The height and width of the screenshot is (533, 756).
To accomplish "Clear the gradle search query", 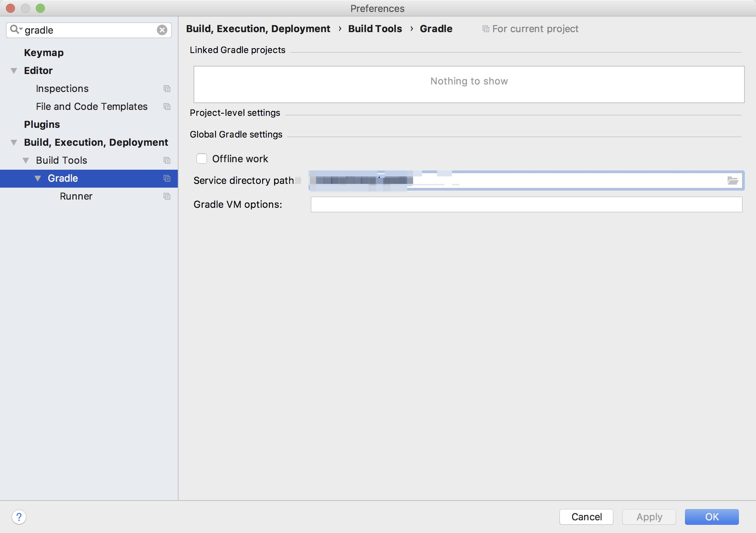I will [x=162, y=30].
